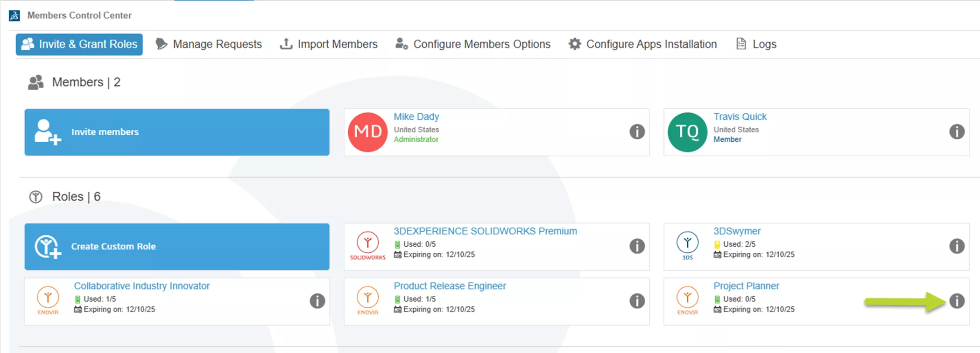
Task: Click the Invite members button
Action: pos(177,132)
